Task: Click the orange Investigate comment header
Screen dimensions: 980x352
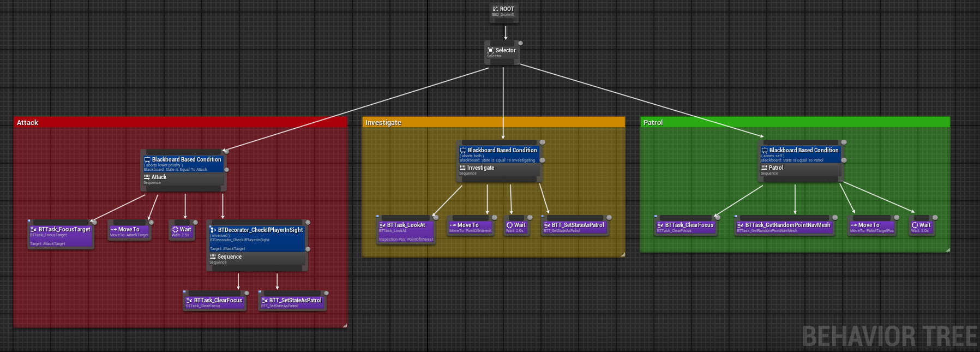Action: click(x=494, y=123)
